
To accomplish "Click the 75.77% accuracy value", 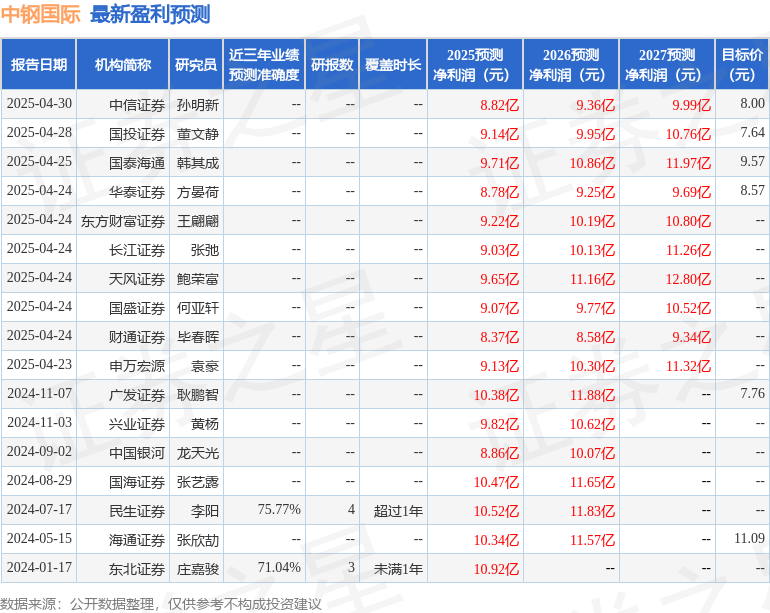I will [x=279, y=509].
